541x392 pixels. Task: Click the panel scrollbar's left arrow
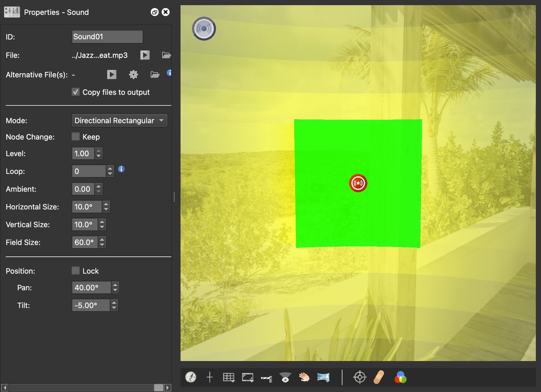pyautogui.click(x=5, y=387)
